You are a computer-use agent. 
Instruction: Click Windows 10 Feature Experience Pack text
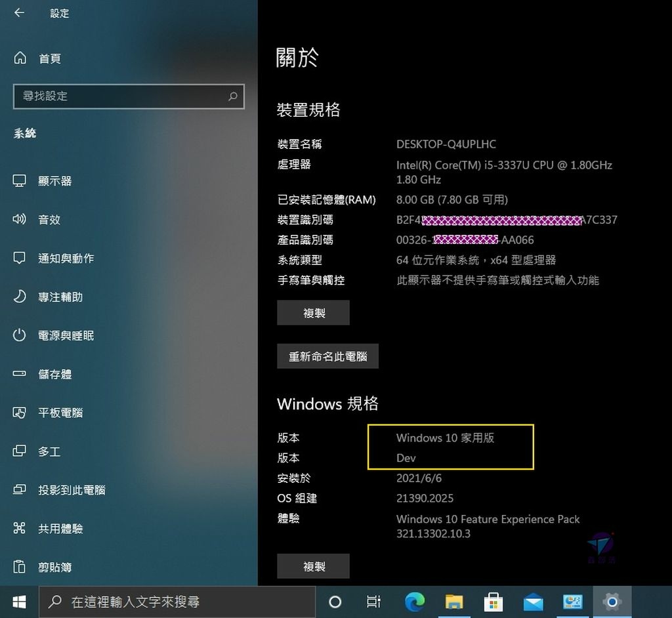488,519
